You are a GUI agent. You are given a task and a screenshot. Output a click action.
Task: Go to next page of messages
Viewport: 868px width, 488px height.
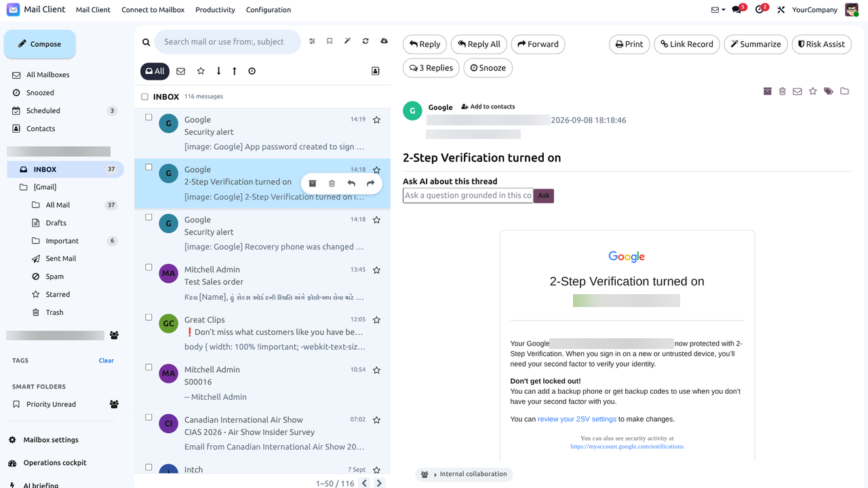[x=380, y=483]
